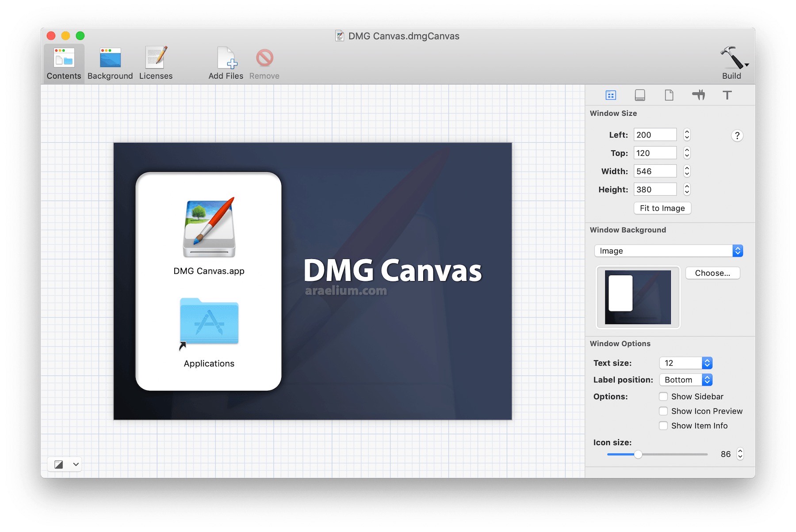Image resolution: width=796 pixels, height=532 pixels.
Task: Click the Left field stepper
Action: pos(687,135)
